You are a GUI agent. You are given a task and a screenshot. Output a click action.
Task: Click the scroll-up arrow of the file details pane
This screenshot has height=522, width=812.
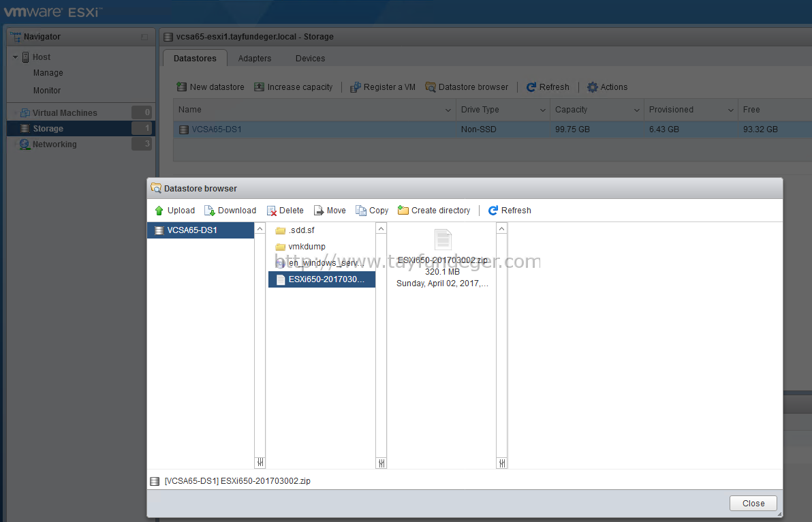pyautogui.click(x=501, y=228)
